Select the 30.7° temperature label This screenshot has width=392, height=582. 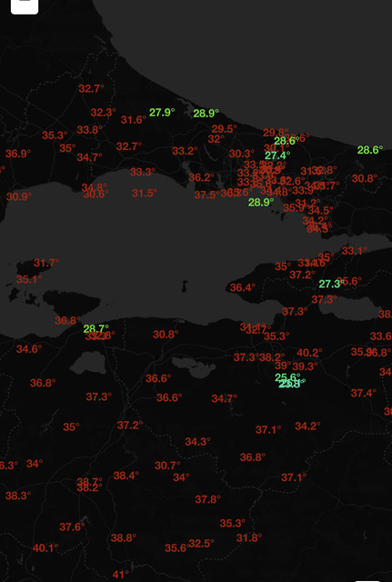pos(167,466)
